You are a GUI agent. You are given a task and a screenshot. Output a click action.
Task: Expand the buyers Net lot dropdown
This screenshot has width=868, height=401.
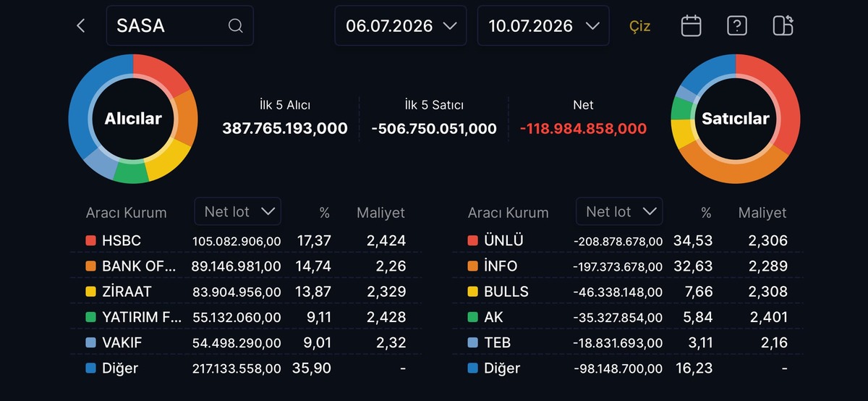(238, 211)
